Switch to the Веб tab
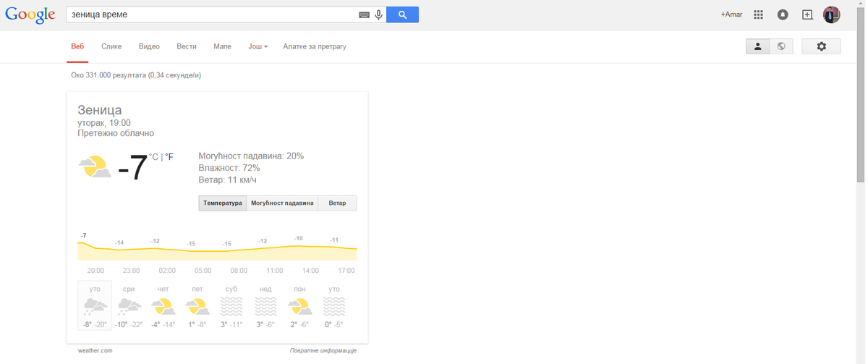This screenshot has width=868, height=364. 78,46
